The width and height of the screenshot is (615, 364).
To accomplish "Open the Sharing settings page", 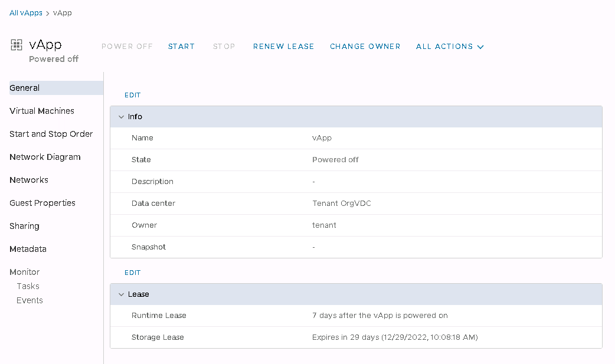I will (24, 226).
